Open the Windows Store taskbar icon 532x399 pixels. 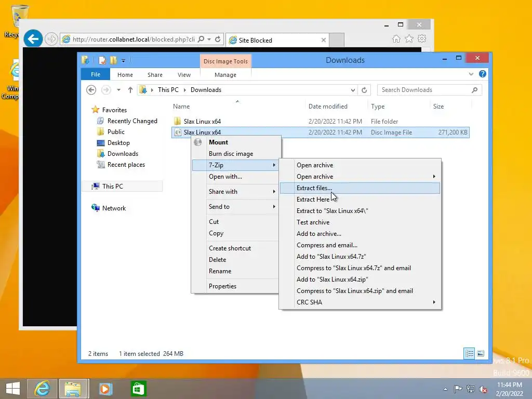click(138, 389)
